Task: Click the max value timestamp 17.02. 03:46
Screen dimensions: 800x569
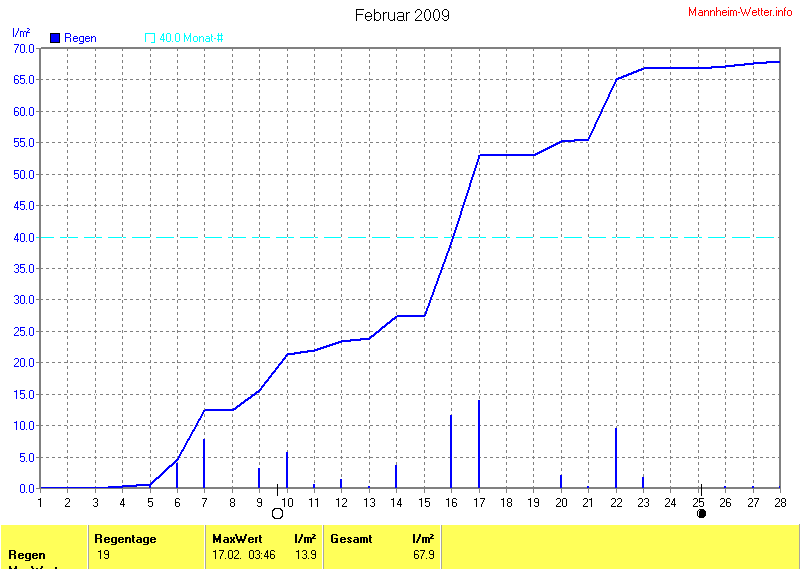Action: click(246, 554)
